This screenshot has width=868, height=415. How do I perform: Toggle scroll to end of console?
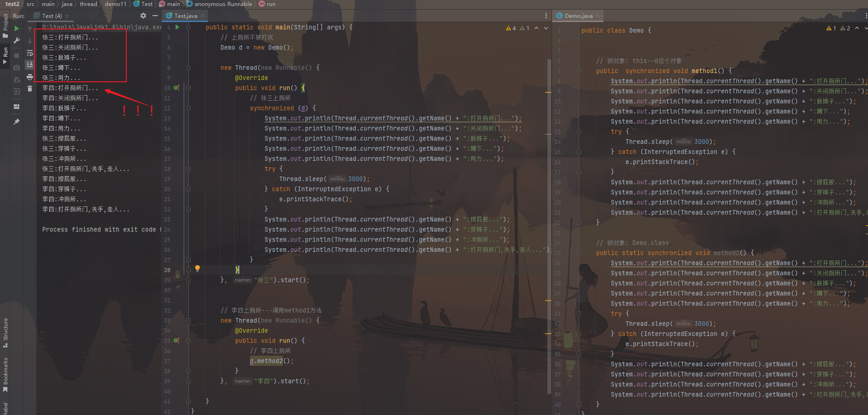[30, 65]
